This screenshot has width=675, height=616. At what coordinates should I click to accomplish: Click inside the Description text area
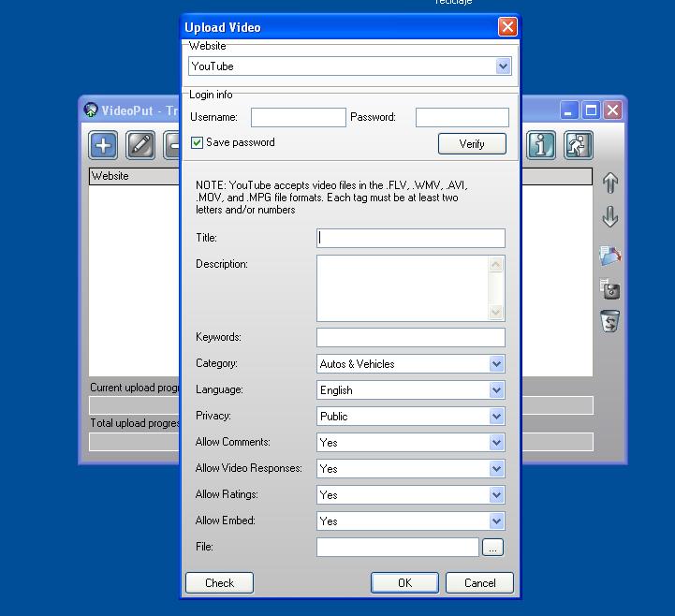point(403,288)
